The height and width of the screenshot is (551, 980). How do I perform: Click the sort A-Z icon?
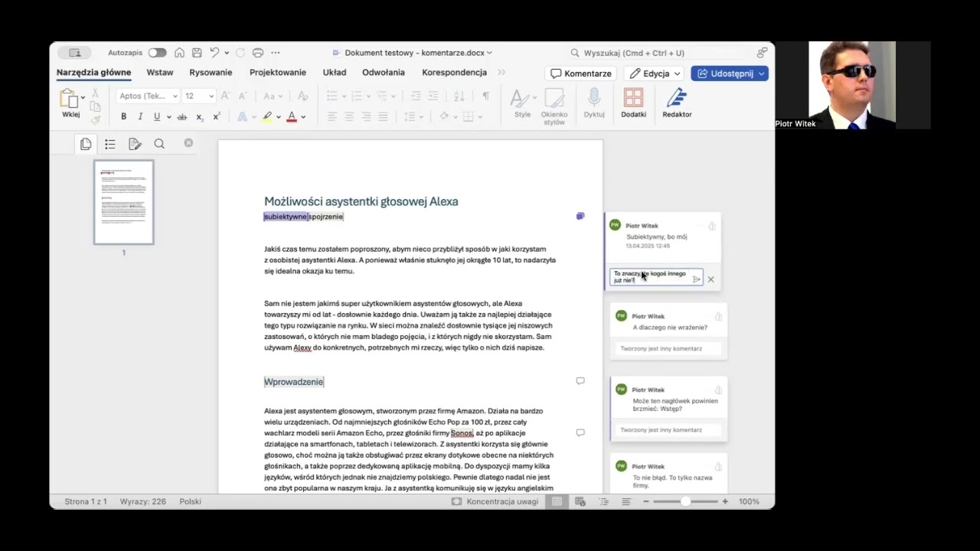pos(459,96)
